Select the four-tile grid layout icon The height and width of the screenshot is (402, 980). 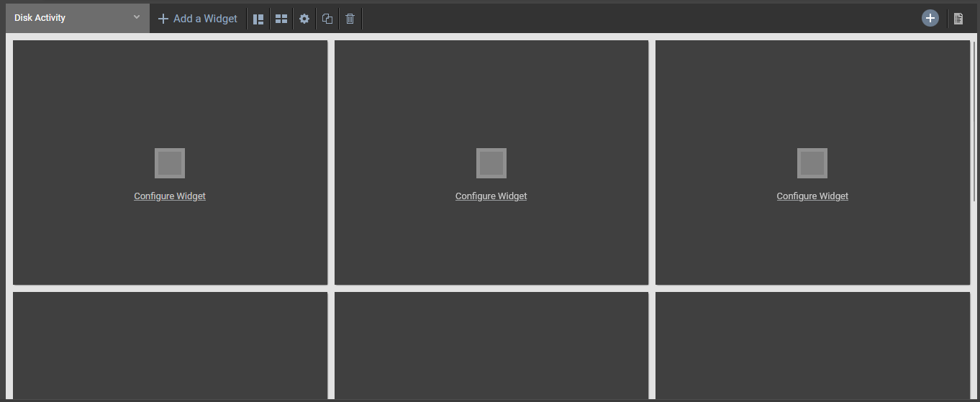(281, 19)
